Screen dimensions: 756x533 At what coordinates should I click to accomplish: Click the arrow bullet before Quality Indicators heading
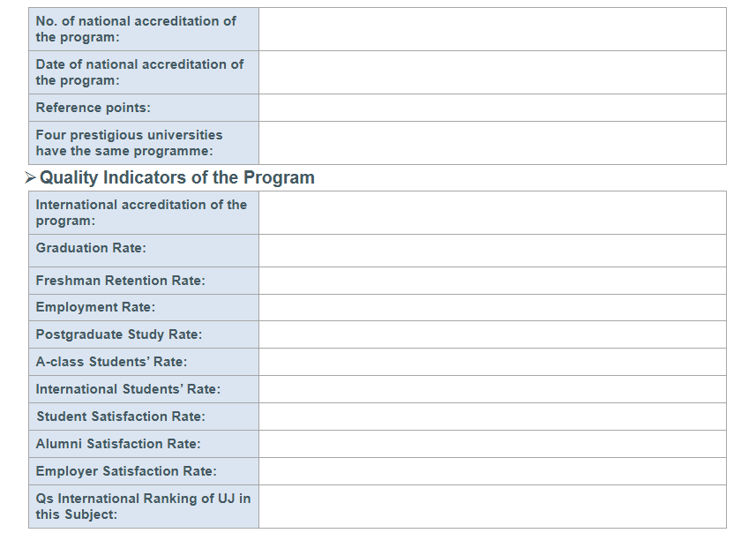[31, 177]
